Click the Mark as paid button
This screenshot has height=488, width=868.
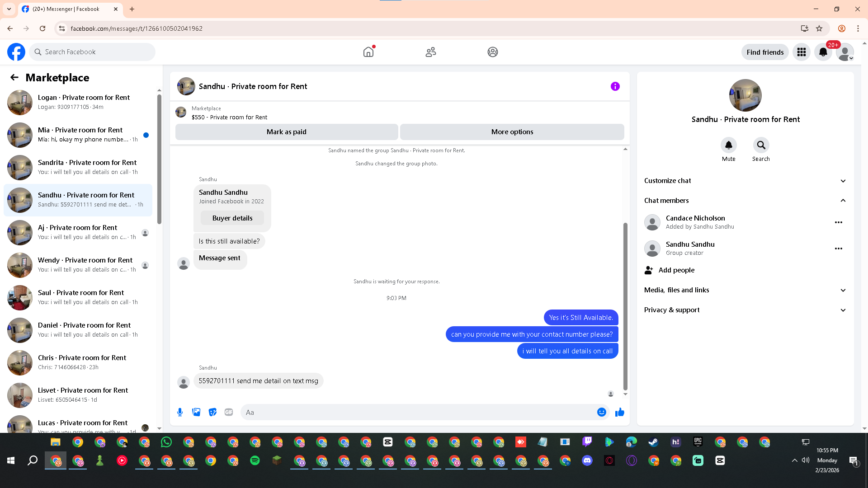[x=286, y=132]
